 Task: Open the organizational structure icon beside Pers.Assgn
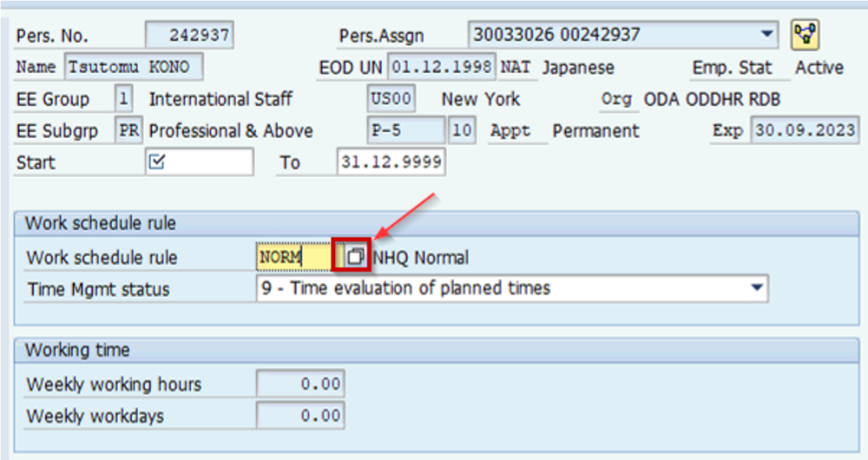[806, 35]
